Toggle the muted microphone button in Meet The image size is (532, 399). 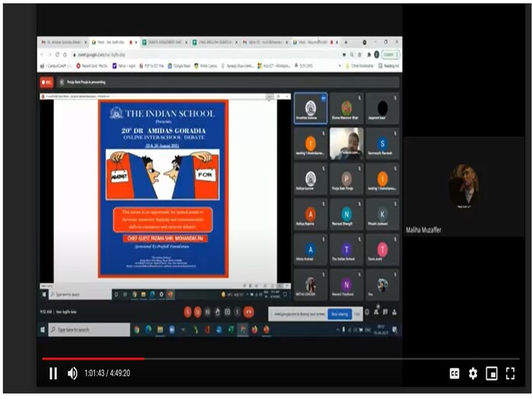(x=188, y=312)
